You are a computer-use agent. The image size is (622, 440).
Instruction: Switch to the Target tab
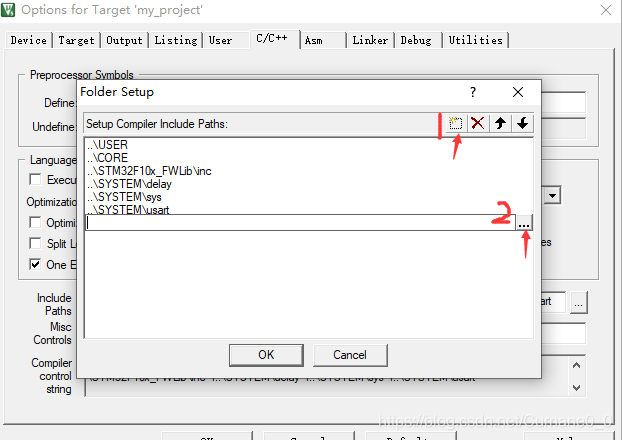pyautogui.click(x=76, y=40)
